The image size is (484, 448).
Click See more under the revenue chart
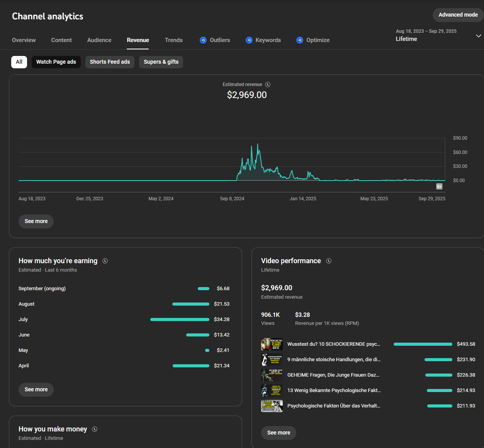click(x=36, y=221)
